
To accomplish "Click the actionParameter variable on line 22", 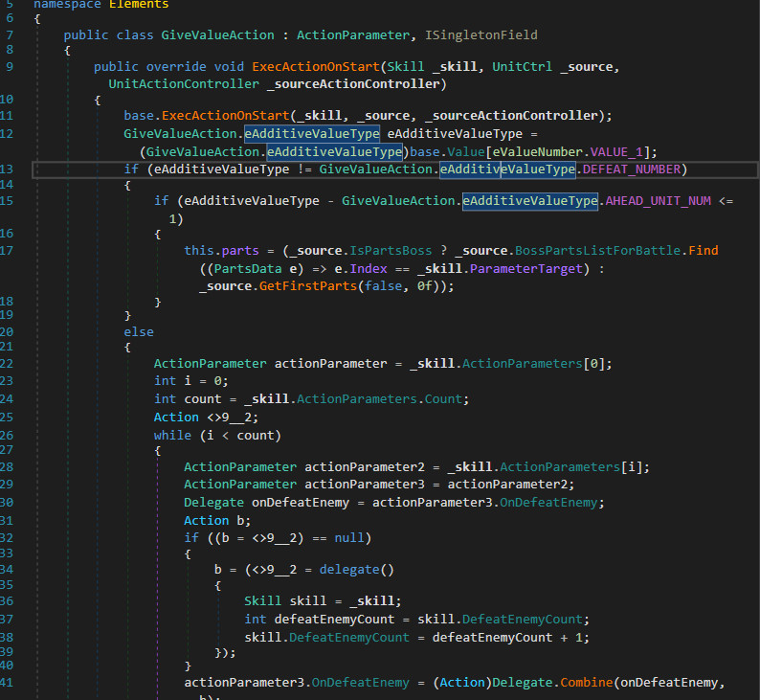I will [330, 364].
